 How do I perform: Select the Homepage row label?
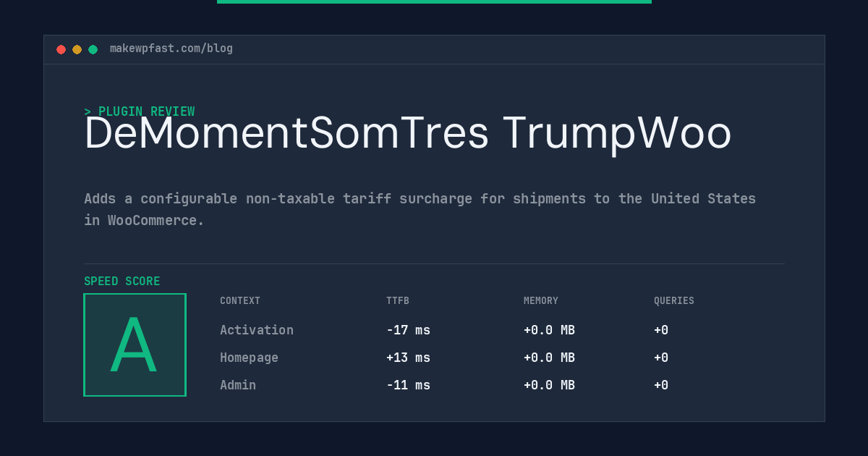click(x=249, y=358)
